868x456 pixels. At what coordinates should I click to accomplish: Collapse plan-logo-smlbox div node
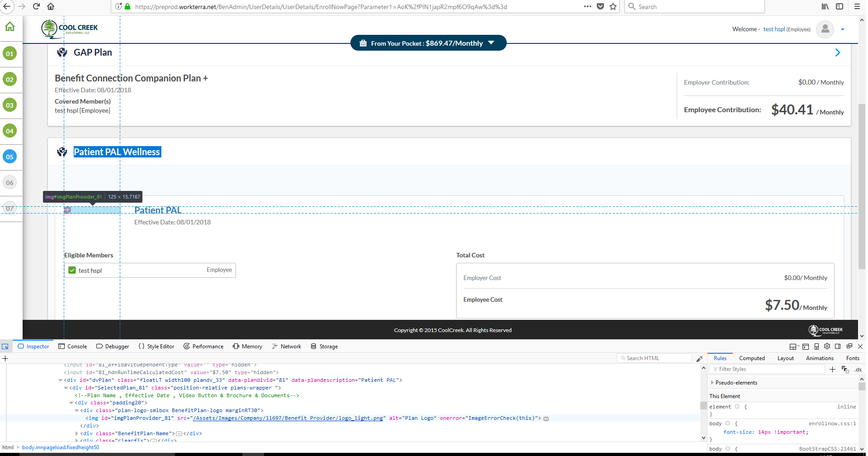pyautogui.click(x=76, y=410)
